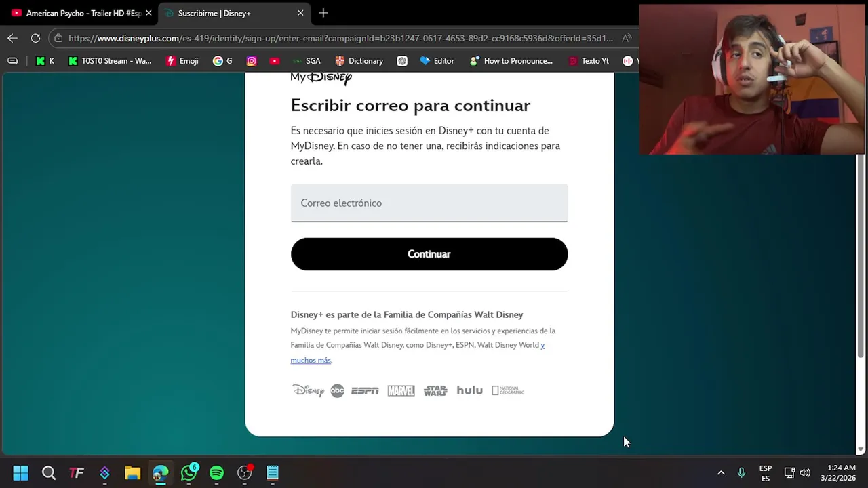Open the clock and date panel

pyautogui.click(x=838, y=472)
